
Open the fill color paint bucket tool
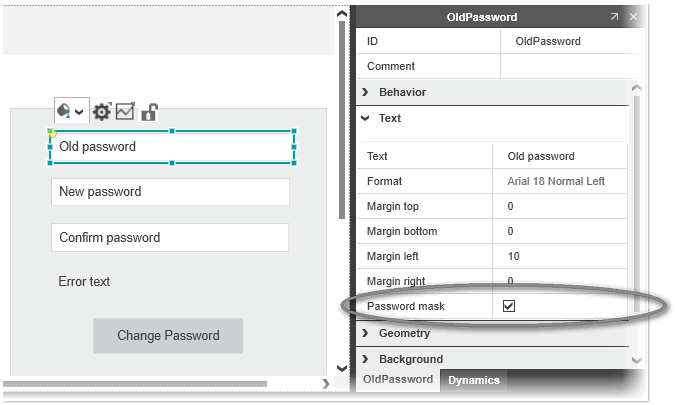tap(64, 111)
